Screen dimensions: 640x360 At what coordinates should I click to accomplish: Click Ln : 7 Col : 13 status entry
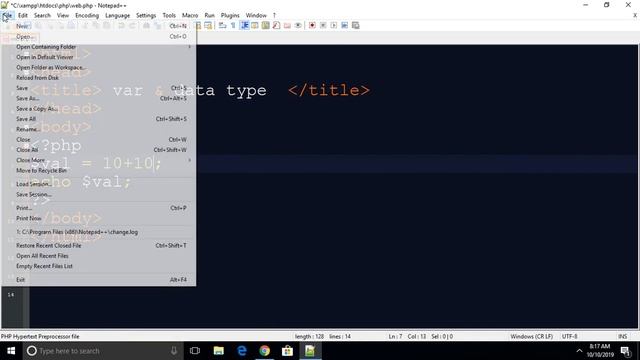pos(407,336)
